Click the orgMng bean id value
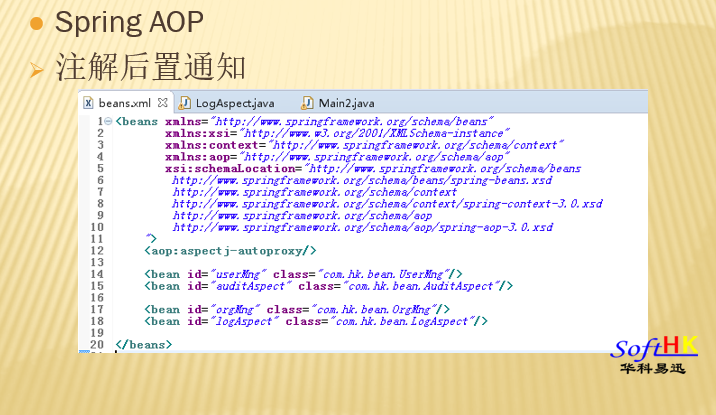Screen dimensions: 716x415 coord(235,310)
